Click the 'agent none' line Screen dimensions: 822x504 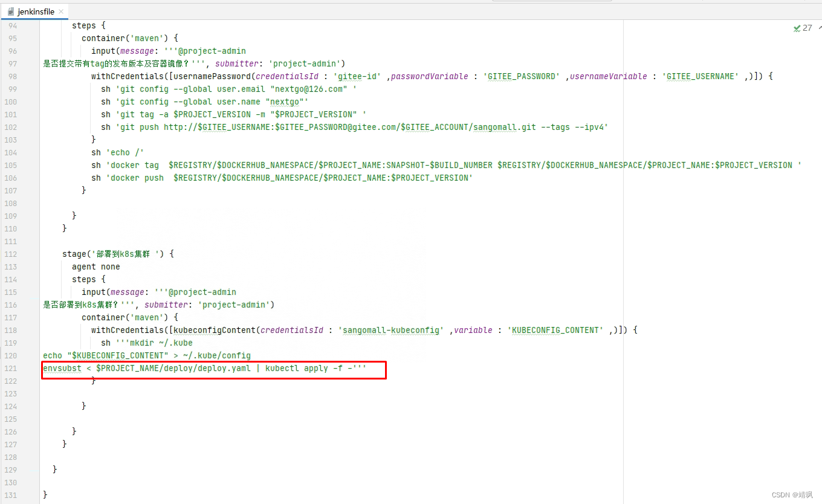click(x=96, y=267)
